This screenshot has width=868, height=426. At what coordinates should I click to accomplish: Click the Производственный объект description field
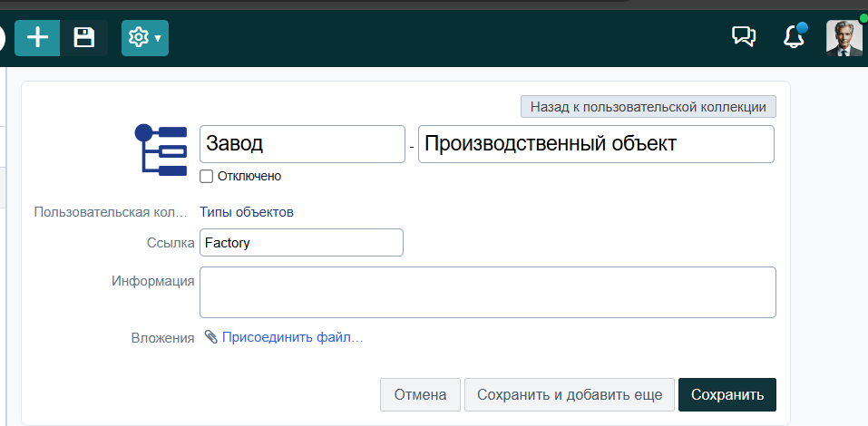(596, 144)
